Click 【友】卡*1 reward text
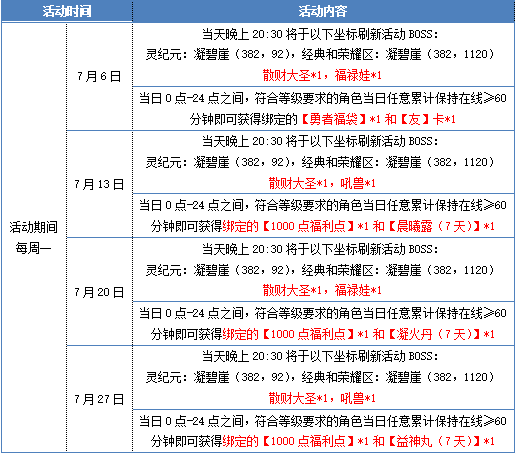This screenshot has height=454, width=516. click(x=427, y=119)
